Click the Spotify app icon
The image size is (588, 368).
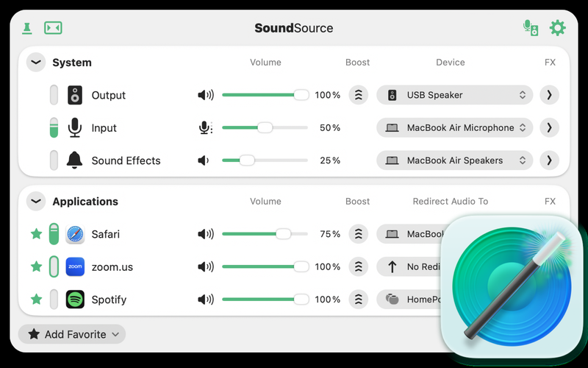click(x=75, y=300)
